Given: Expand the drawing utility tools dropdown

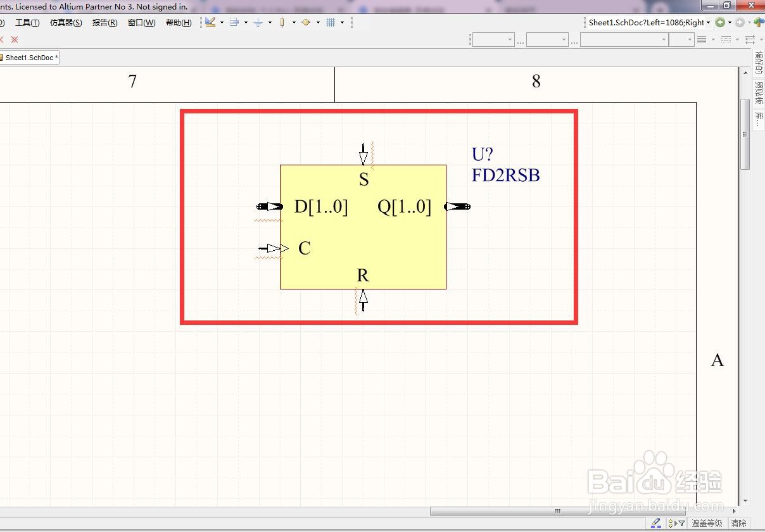Looking at the screenshot, I should coord(222,23).
